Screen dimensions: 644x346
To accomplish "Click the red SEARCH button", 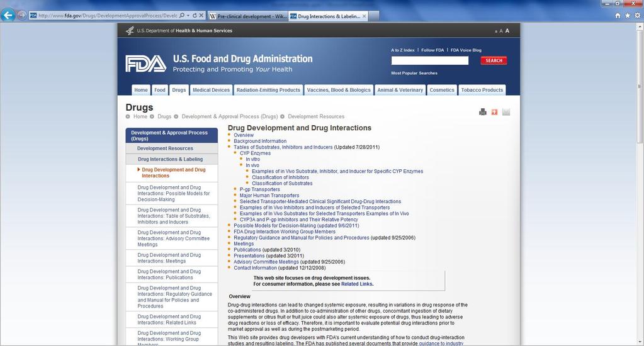I will [494, 60].
